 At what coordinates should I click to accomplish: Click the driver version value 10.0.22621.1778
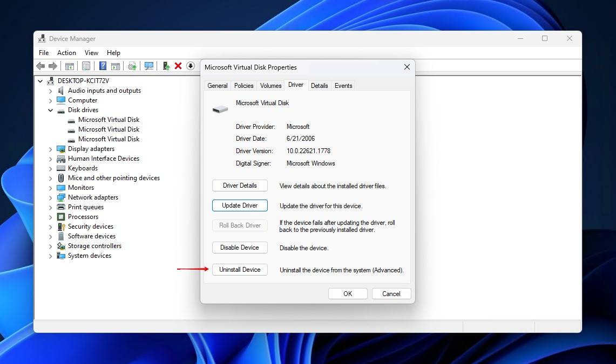308,151
